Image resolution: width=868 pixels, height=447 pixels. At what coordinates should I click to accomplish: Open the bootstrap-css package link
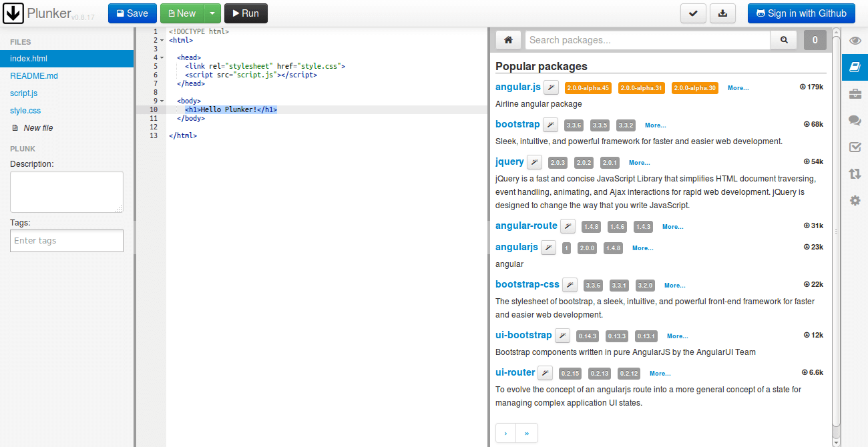527,284
